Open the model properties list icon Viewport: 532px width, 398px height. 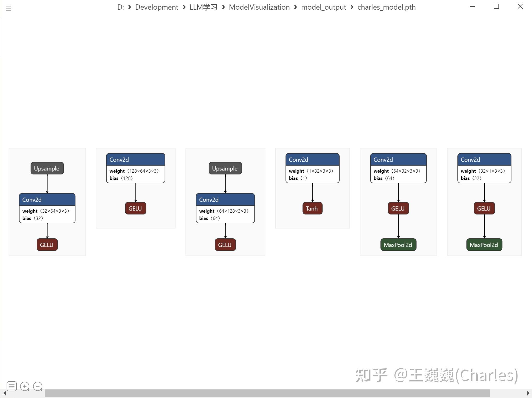pos(12,386)
